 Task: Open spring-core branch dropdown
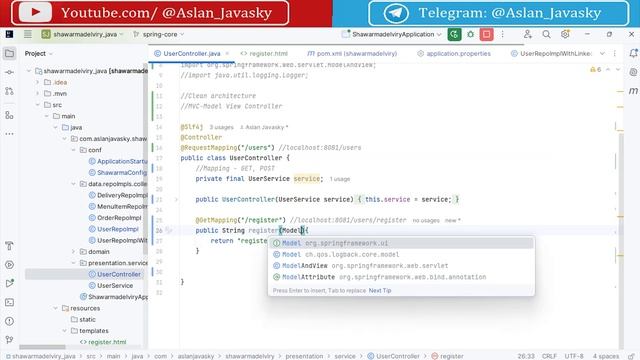[159, 34]
